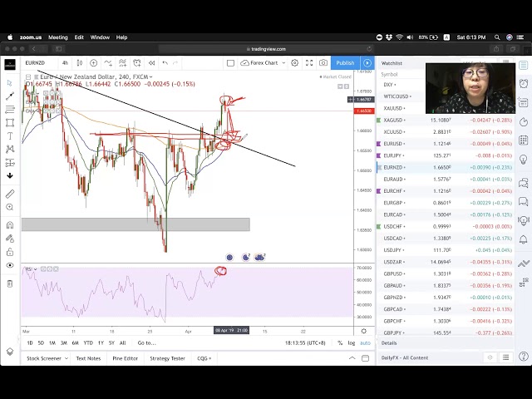Set the chart range to 1M
Screen dimensions: 532x399
[52, 342]
